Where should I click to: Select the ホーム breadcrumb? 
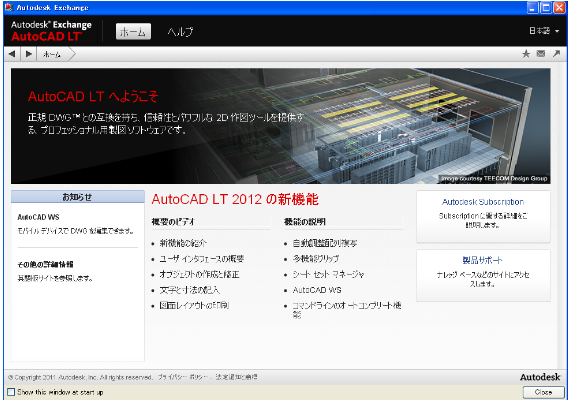[52, 55]
